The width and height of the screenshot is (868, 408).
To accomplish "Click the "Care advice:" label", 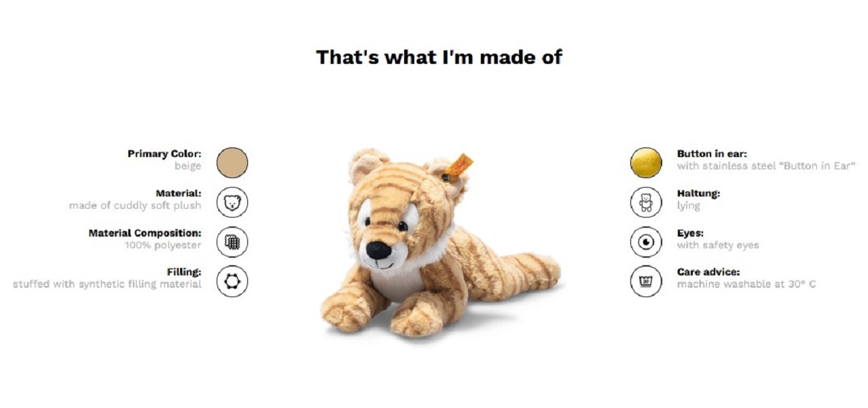I will (x=708, y=272).
